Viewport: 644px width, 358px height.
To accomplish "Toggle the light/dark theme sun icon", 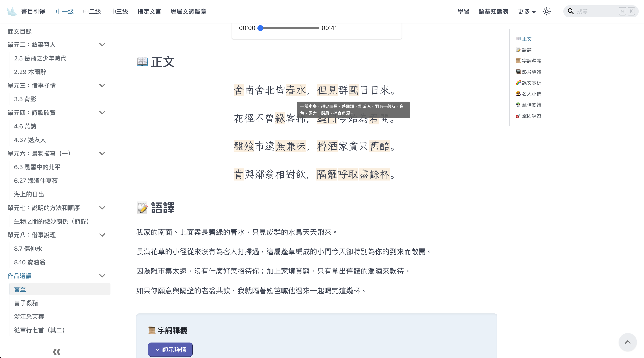I will [547, 12].
